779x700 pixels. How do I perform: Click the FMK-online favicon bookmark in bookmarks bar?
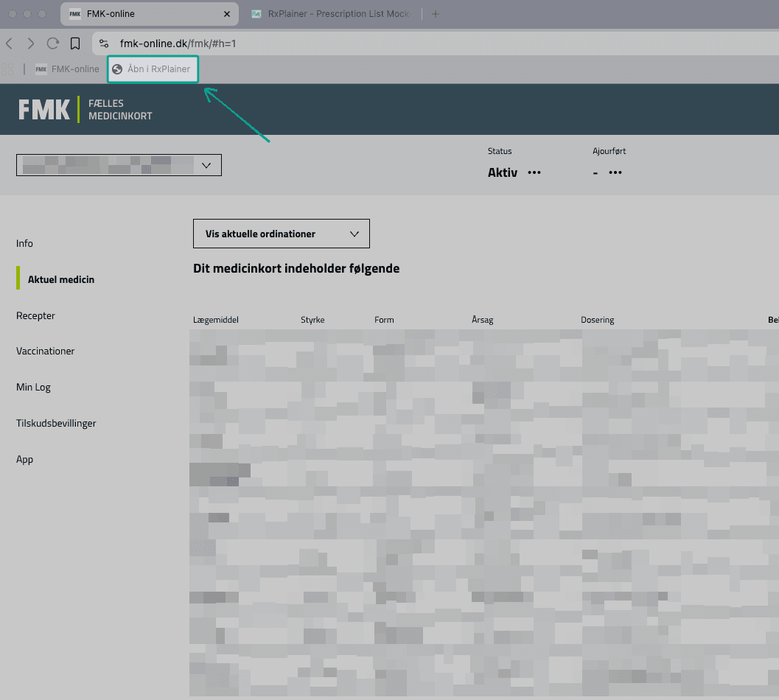pyautogui.click(x=41, y=69)
